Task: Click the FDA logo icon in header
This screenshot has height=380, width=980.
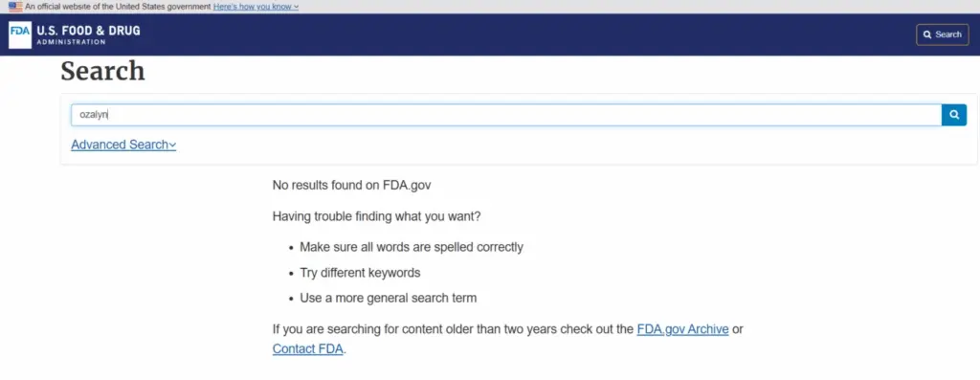Action: [20, 35]
